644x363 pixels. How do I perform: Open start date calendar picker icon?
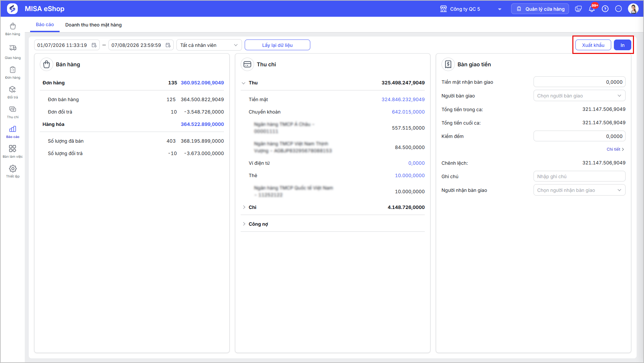(x=94, y=45)
